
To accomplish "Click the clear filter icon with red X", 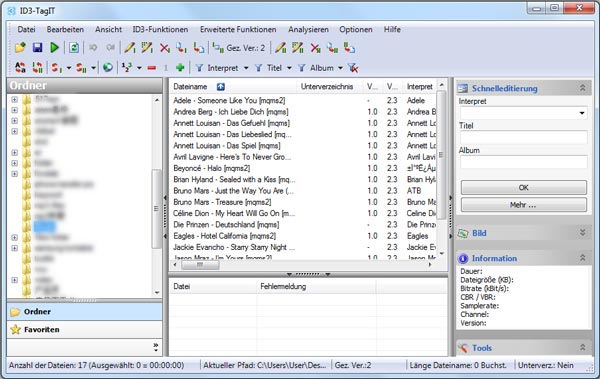I will [x=353, y=68].
